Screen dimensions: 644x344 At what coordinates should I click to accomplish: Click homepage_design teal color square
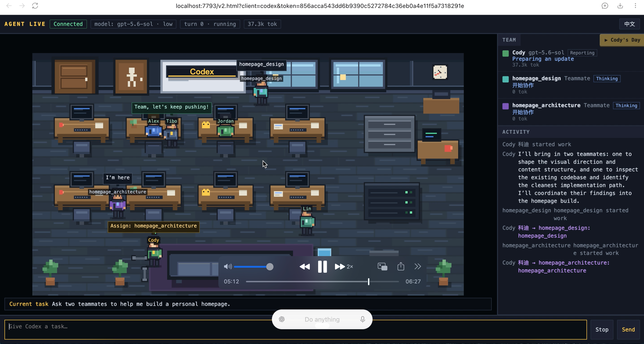pyautogui.click(x=506, y=79)
